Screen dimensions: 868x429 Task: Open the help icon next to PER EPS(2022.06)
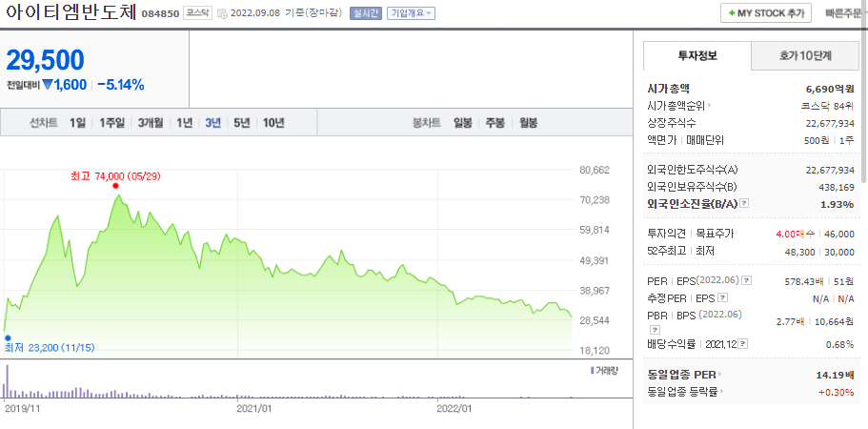click(x=746, y=280)
